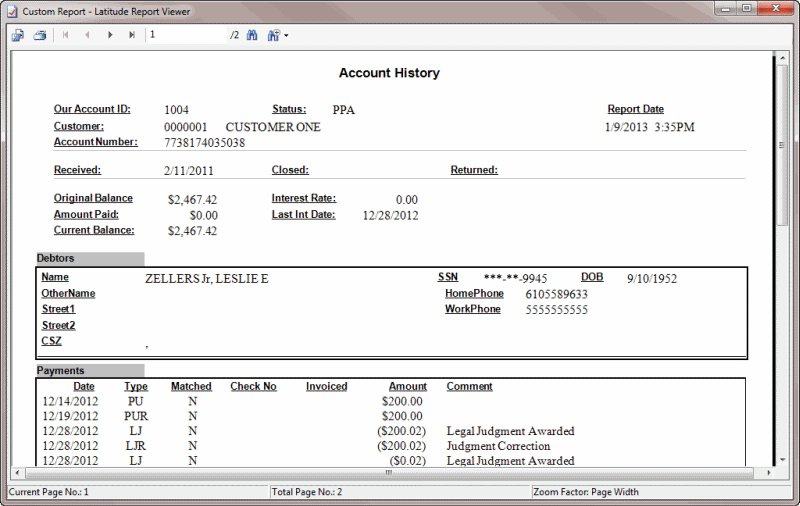The image size is (800, 506).
Task: Maximize the Report Viewer window
Action: pos(746,9)
